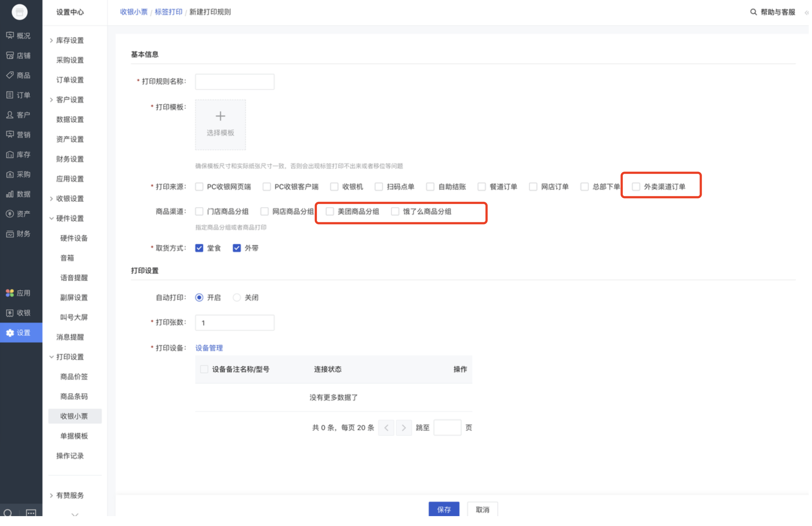The height and width of the screenshot is (526, 812).
Task: Click the plus icon to 选择模板
Action: tap(220, 116)
